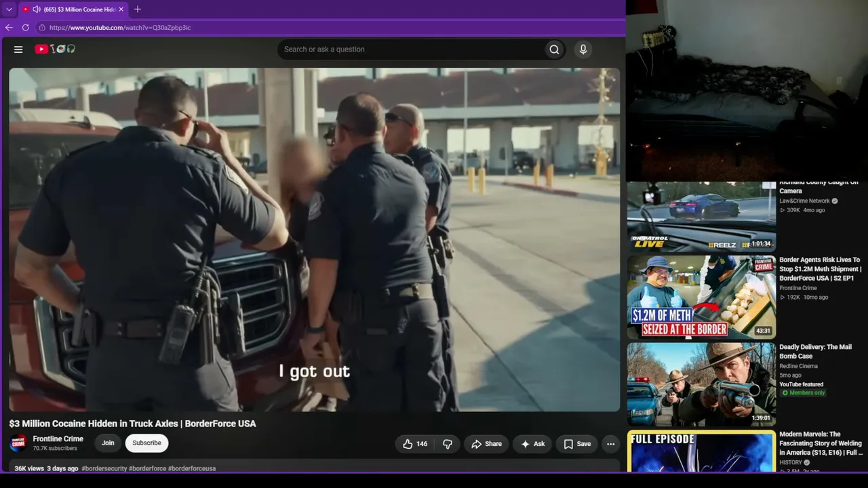Click the YouTube featured label
This screenshot has height=488, width=868.
(802, 384)
